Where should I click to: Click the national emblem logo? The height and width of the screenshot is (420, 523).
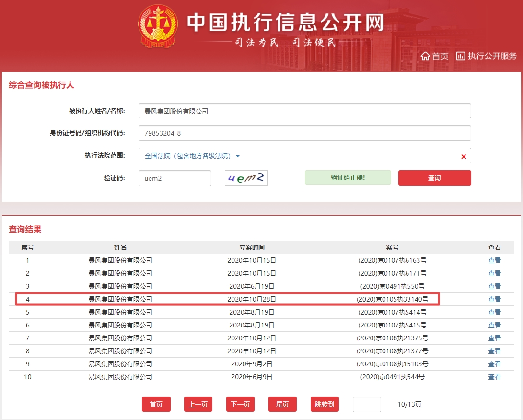(x=158, y=27)
